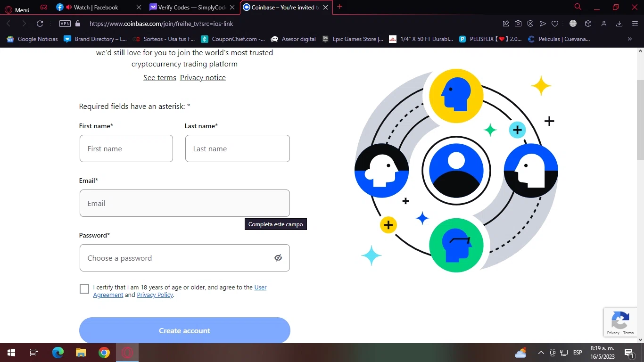This screenshot has height=362, width=644.
Task: Go forward with the forward arrow
Action: coord(24,24)
